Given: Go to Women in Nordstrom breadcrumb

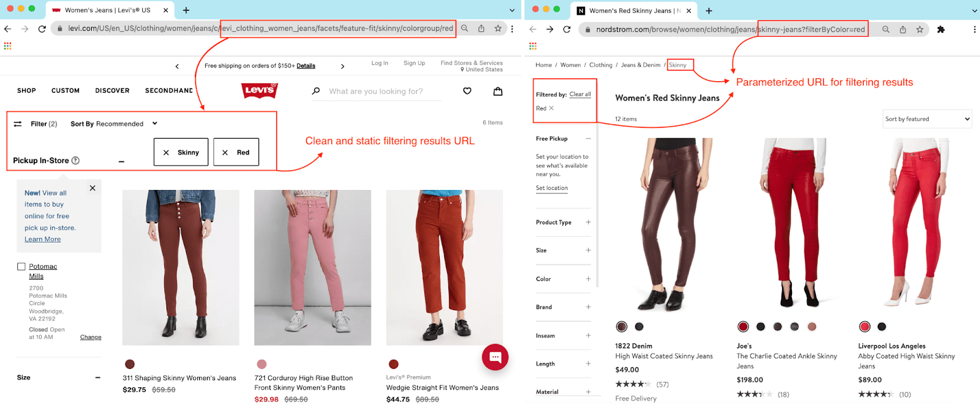Looking at the screenshot, I should 570,65.
